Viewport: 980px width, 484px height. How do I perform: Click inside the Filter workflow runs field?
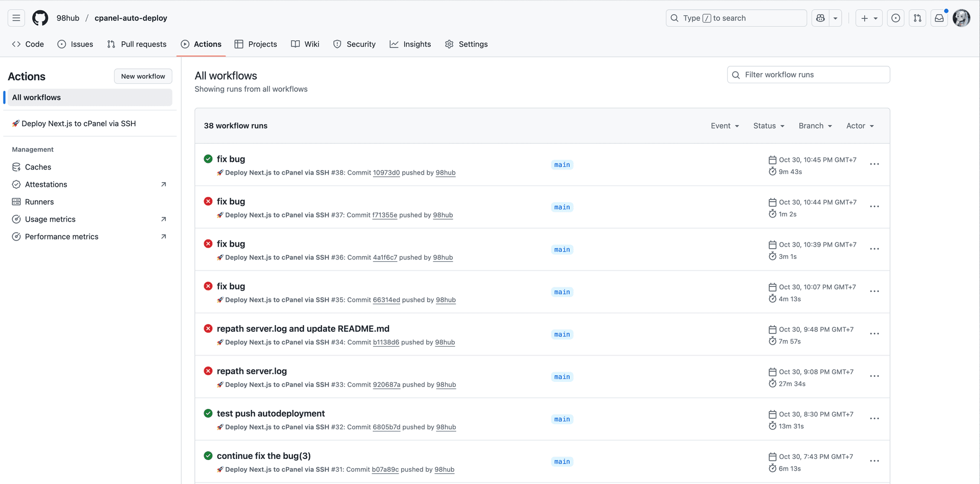pos(808,75)
